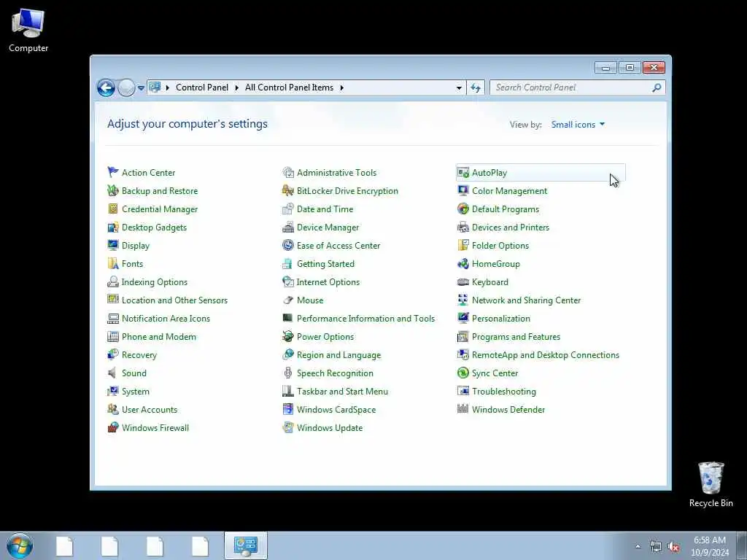The height and width of the screenshot is (560, 747).
Task: Open Taskbar and Start Menu link
Action: tap(342, 392)
